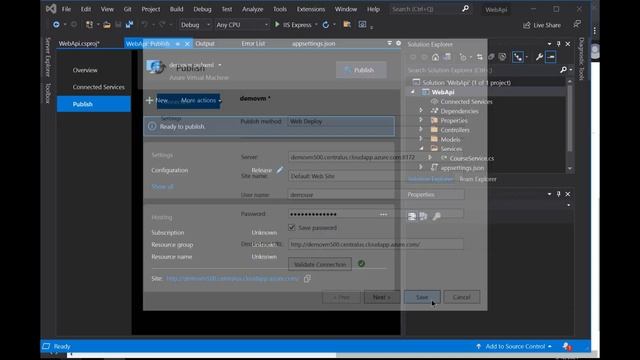Open the Analyze menu
This screenshot has width=640, height=360.
(252, 9)
